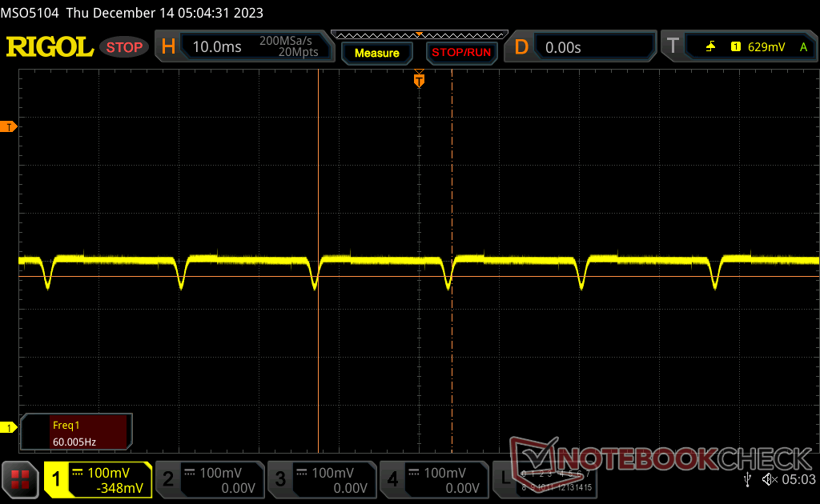Click the orange trigger position marker at top

(x=419, y=80)
